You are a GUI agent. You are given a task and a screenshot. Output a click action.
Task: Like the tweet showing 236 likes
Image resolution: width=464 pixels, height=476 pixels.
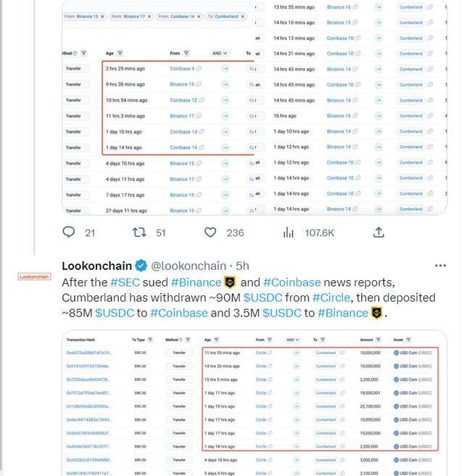click(x=210, y=232)
